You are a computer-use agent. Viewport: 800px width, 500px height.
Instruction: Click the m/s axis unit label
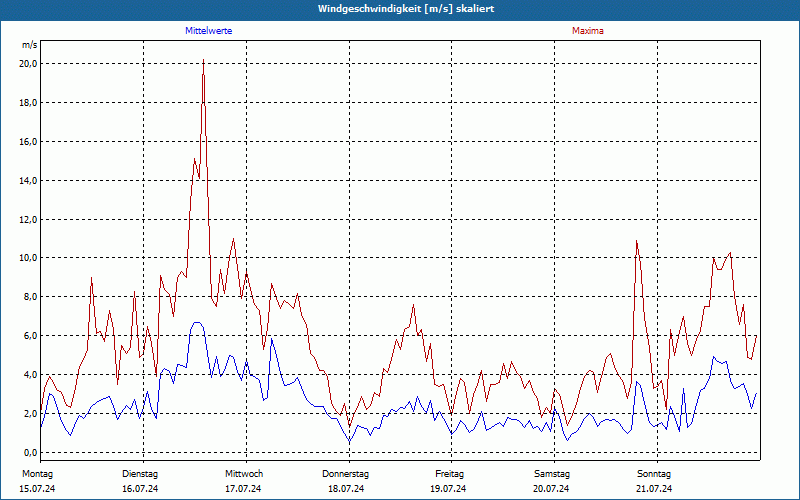point(30,45)
